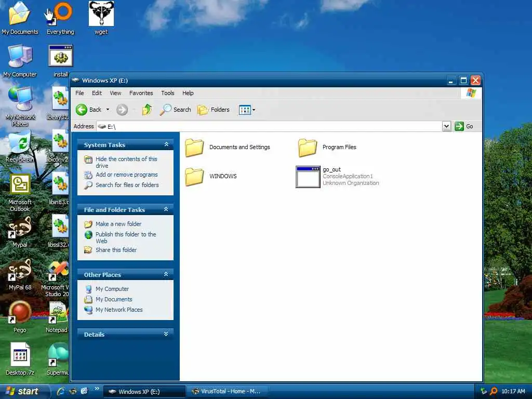Select My Computer desktop icon
532x399 pixels.
(x=20, y=61)
